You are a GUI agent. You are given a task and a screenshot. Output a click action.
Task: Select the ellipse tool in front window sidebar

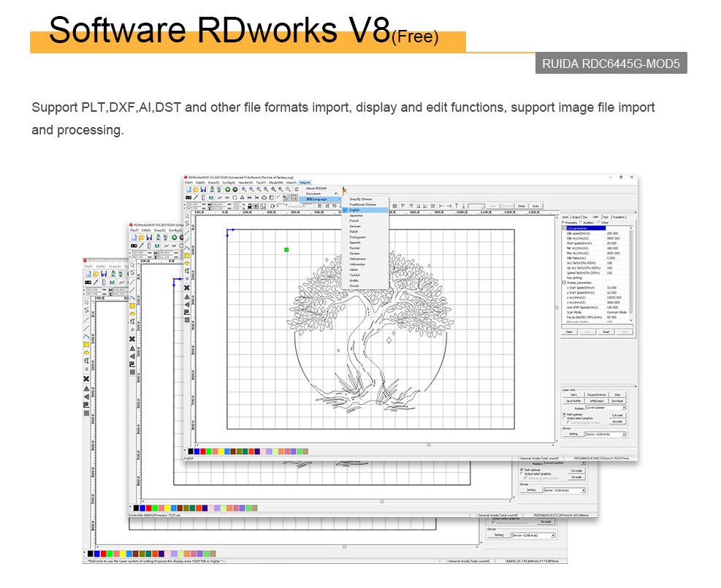click(x=187, y=264)
